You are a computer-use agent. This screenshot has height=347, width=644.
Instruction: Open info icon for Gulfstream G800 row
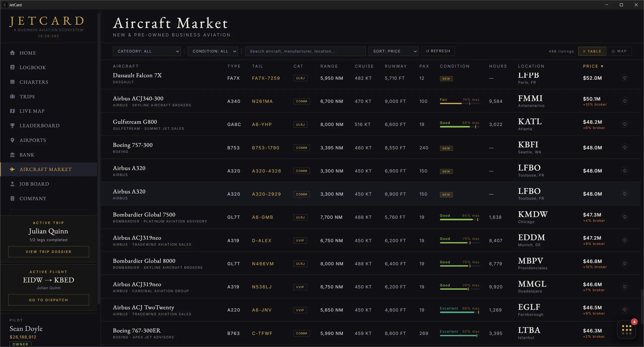point(624,124)
